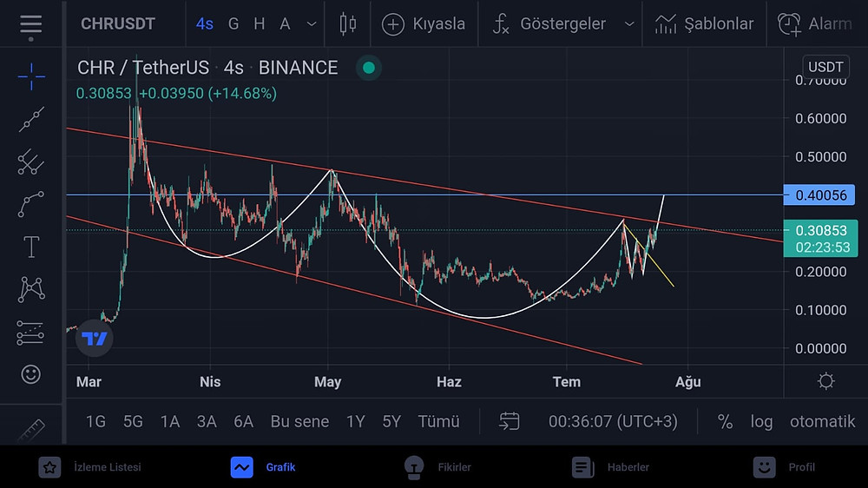Select the A monthly timeframe
This screenshot has width=868, height=488.
(285, 23)
